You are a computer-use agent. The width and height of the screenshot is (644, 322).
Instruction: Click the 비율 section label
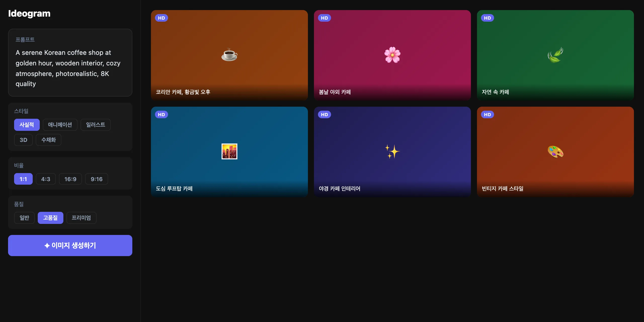point(19,166)
